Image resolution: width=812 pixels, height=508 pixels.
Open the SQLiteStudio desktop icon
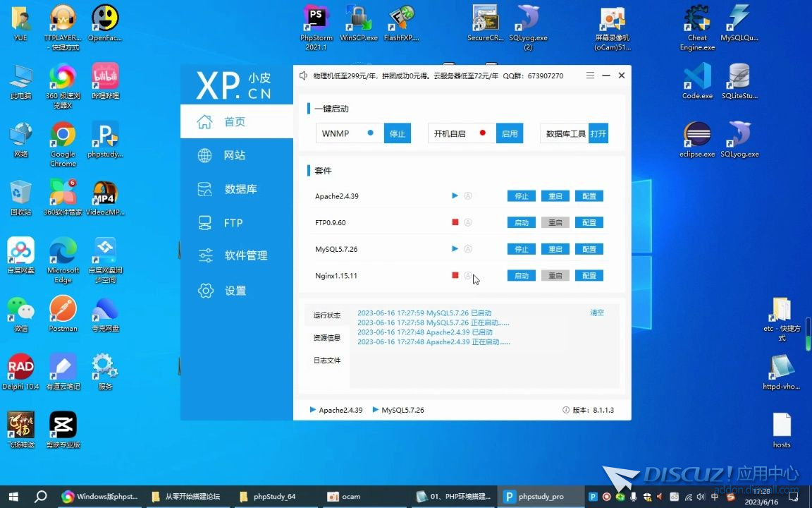coord(739,81)
